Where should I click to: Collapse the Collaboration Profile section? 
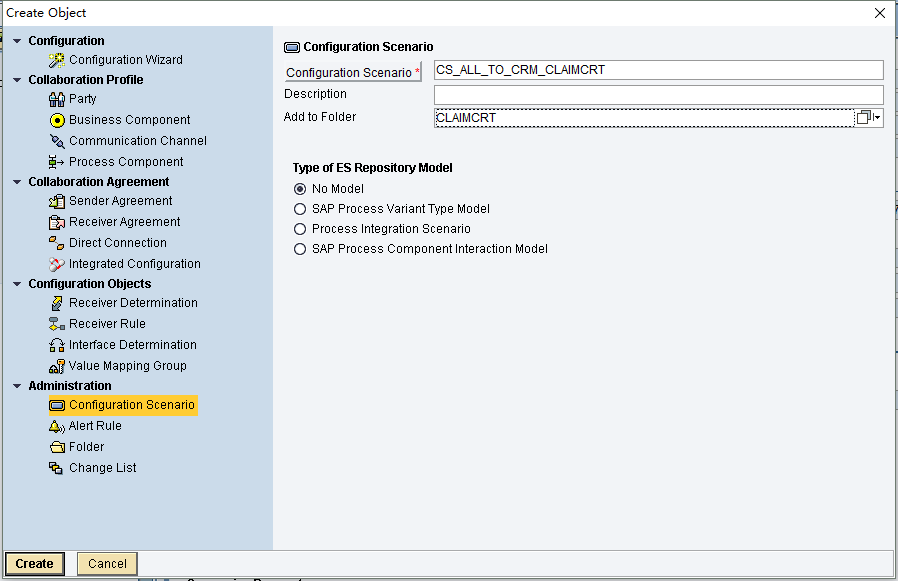pos(17,80)
